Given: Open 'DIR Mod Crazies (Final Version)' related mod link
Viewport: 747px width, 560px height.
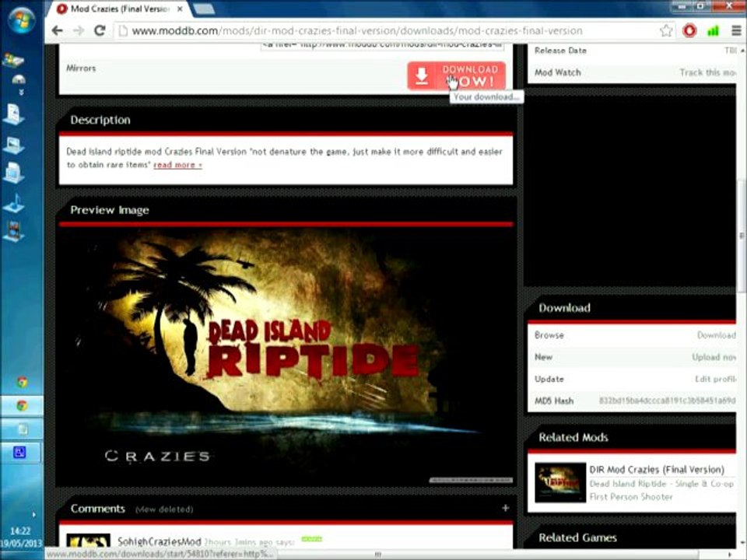Looking at the screenshot, I should 657,470.
